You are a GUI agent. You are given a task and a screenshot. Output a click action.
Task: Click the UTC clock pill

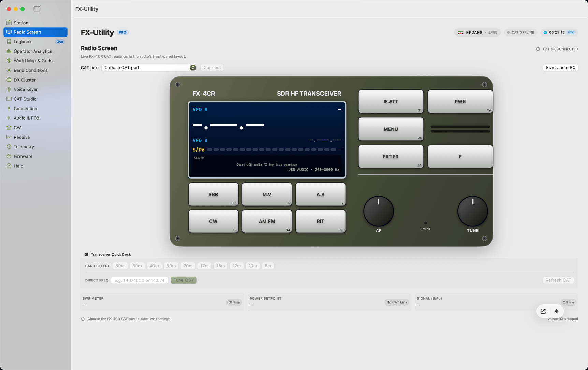(559, 33)
